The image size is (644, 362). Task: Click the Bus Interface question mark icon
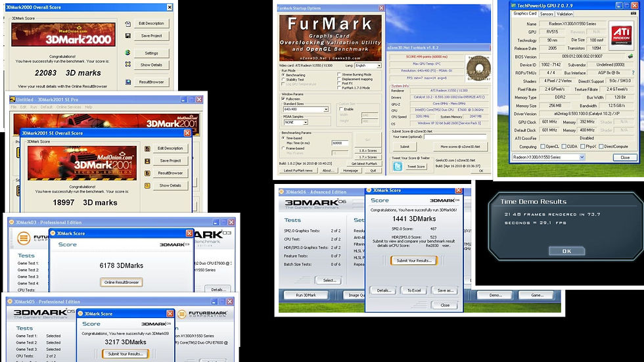pos(633,73)
